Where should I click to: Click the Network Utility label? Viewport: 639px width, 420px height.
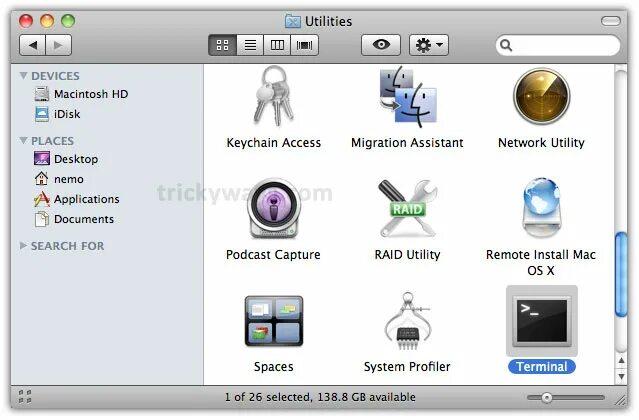541,143
